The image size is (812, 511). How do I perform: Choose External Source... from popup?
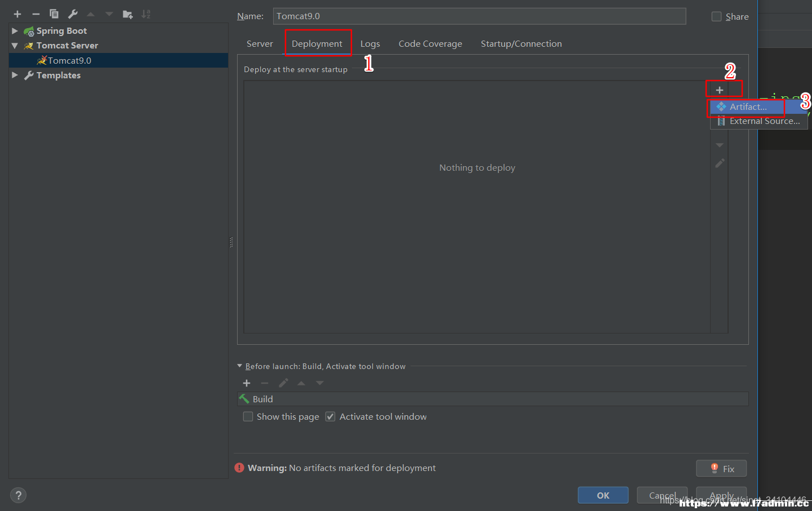click(x=759, y=121)
